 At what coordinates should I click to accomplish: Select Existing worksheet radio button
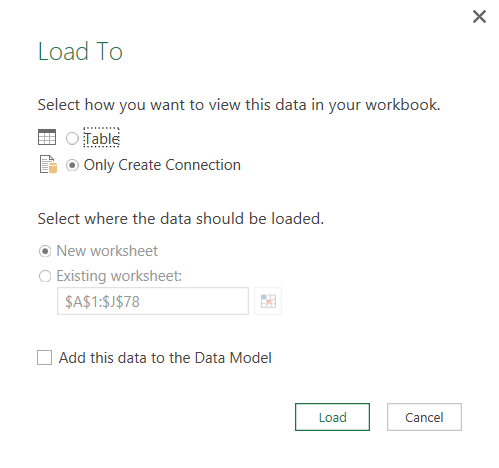[x=45, y=276]
